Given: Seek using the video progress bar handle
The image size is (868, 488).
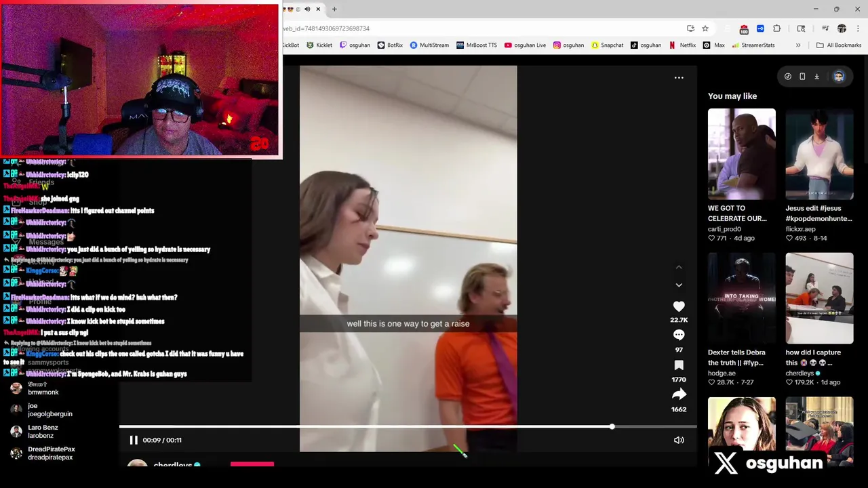Looking at the screenshot, I should tap(612, 426).
